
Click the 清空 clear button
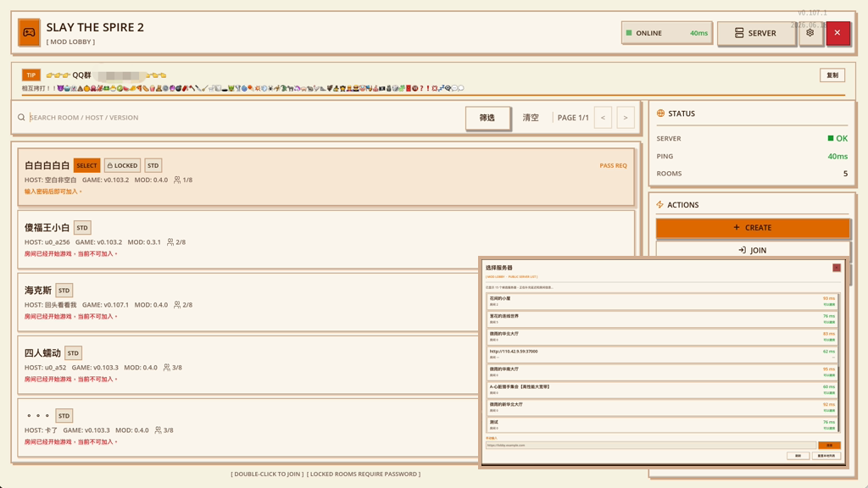click(x=531, y=118)
